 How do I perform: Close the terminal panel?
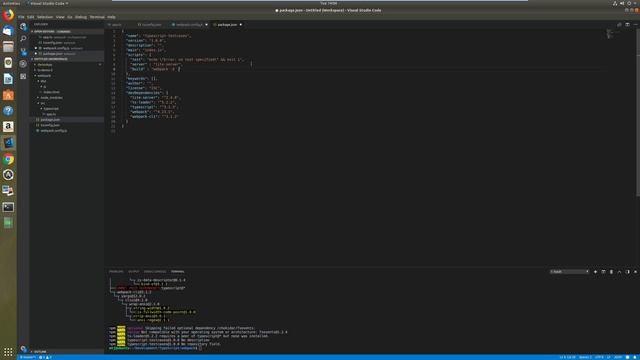635,271
